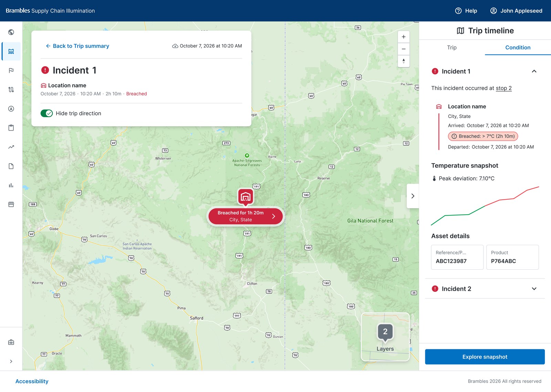Screen dimensions: 551x392
Task: Open the storefront icon in the sidebar
Action: (11, 205)
